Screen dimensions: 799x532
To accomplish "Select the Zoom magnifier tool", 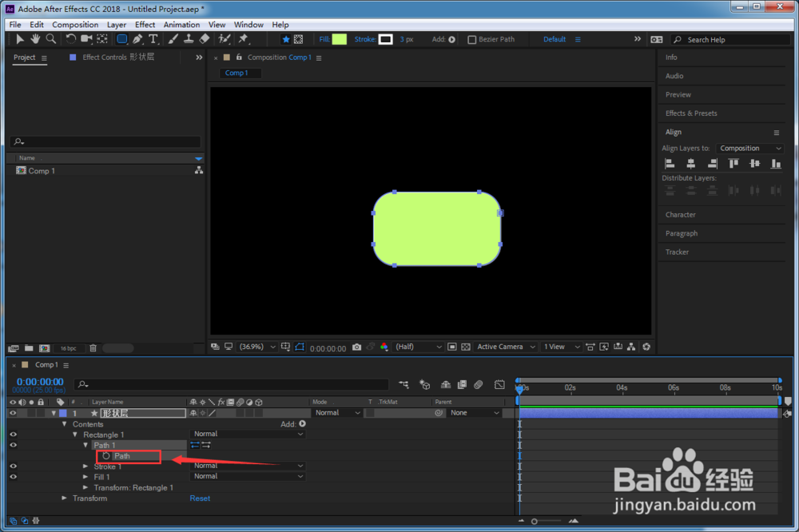I will (x=51, y=38).
